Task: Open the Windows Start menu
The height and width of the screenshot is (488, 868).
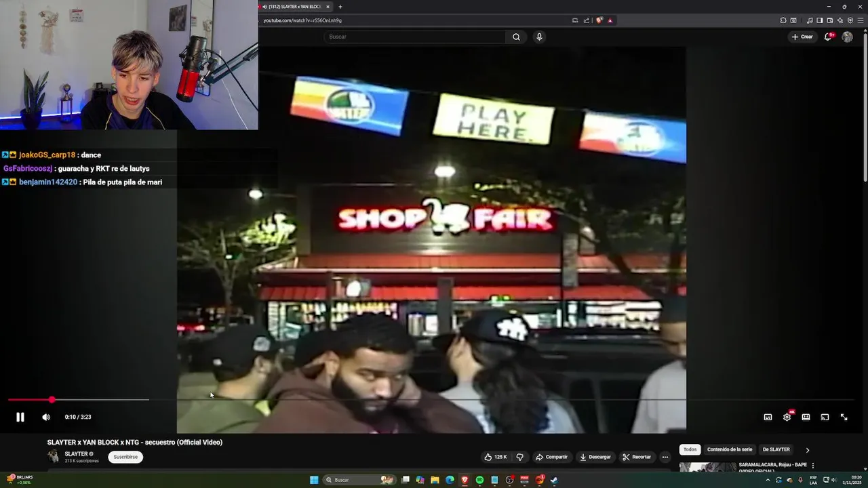Action: tap(314, 480)
